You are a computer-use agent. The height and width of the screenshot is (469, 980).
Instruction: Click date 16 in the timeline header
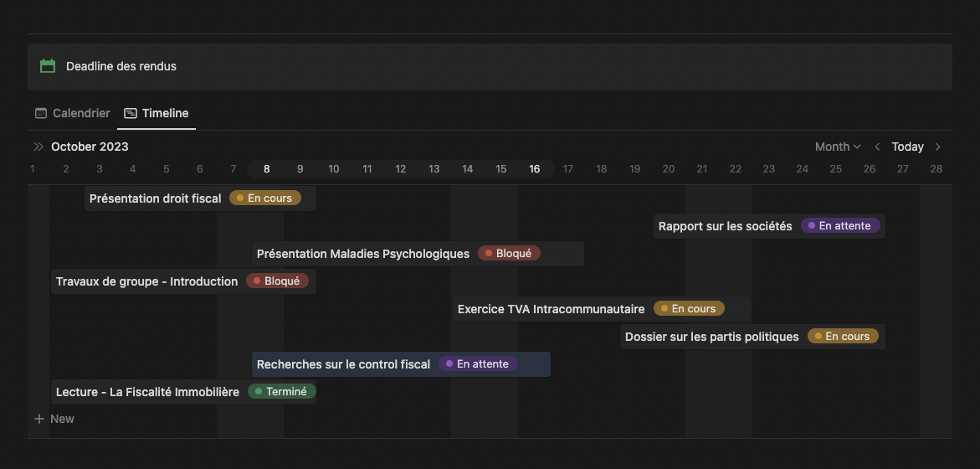pos(534,169)
